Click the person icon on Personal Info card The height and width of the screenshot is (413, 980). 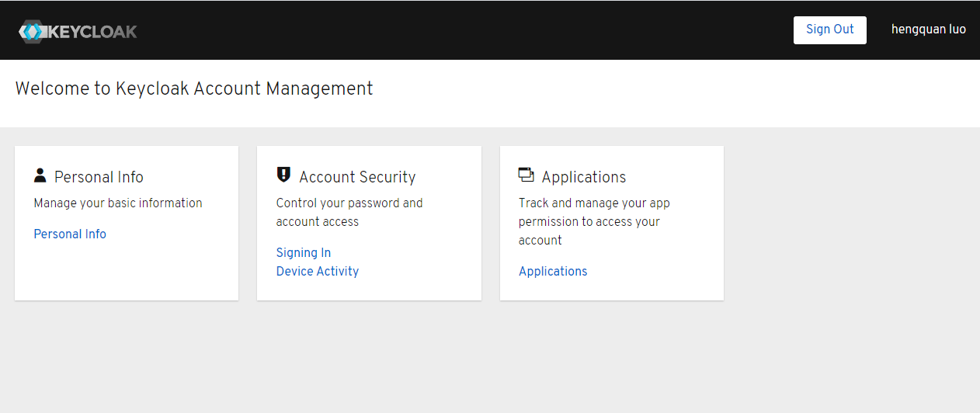tap(40, 175)
